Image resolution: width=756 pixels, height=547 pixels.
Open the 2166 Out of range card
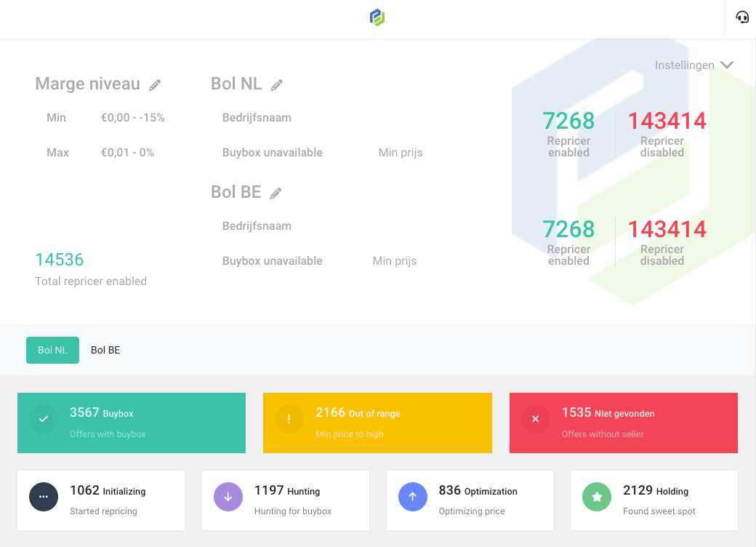pyautogui.click(x=377, y=423)
